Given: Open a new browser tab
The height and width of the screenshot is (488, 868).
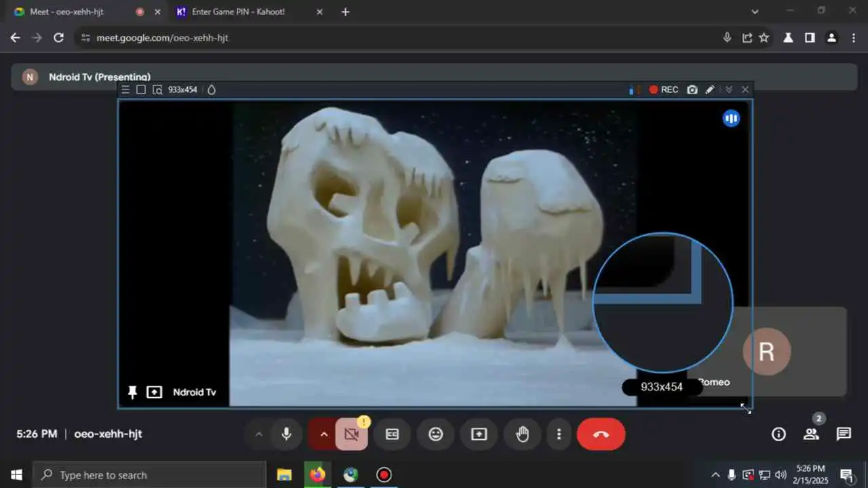Looking at the screenshot, I should click(x=345, y=12).
